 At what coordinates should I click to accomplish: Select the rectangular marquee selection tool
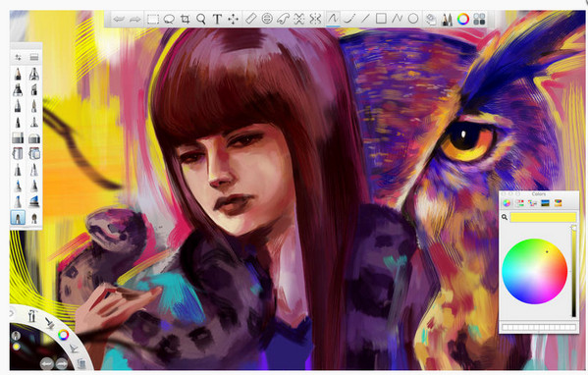click(152, 19)
